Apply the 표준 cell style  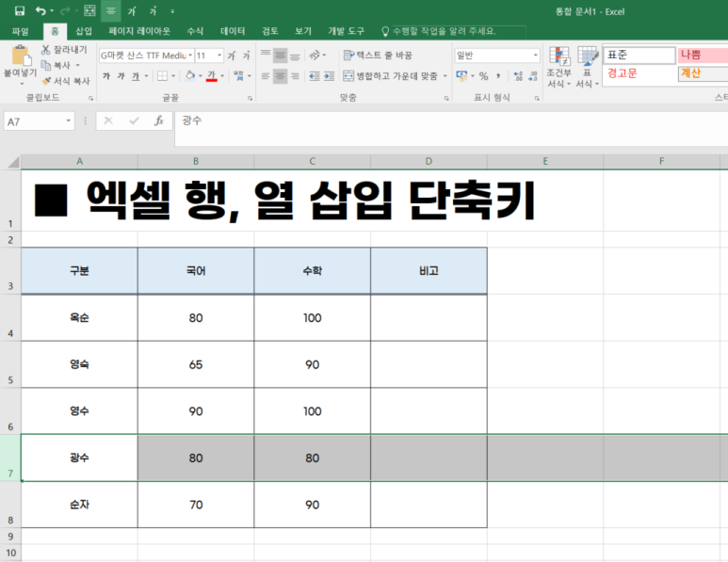point(639,55)
